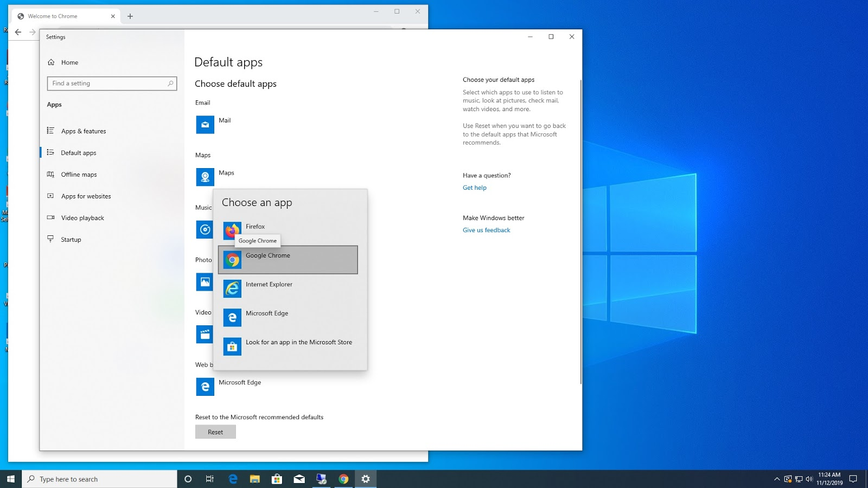Image resolution: width=868 pixels, height=488 pixels.
Task: Choose Microsoft Edge in the Choose an app popup
Action: (x=288, y=318)
